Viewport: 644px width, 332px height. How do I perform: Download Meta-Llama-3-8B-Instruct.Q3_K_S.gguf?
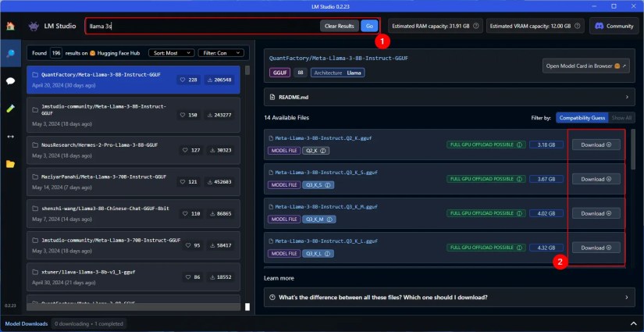596,179
